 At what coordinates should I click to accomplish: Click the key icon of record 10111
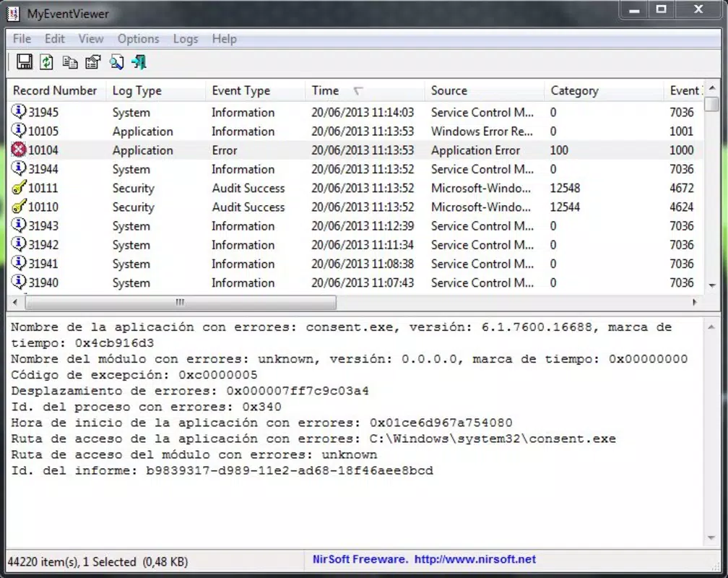(x=19, y=187)
